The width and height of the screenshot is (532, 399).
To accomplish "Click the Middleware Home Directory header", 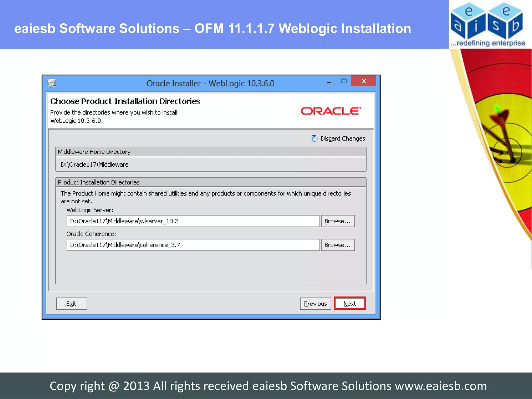I will coord(211,152).
